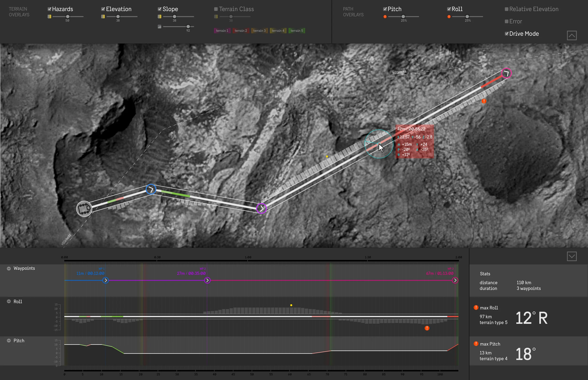Viewport: 588px width, 380px height.
Task: Expand the bottom stats panel chevron
Action: 572,256
